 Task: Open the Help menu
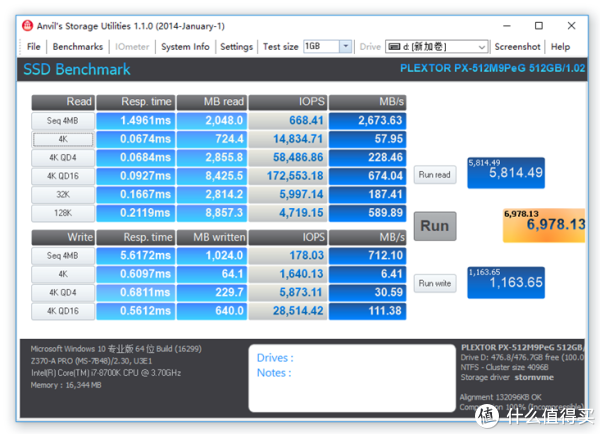(560, 47)
